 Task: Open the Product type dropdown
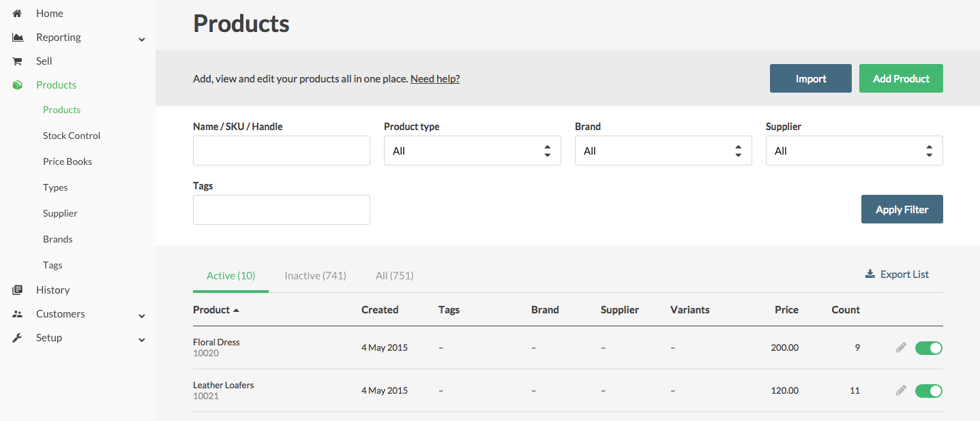(x=472, y=151)
